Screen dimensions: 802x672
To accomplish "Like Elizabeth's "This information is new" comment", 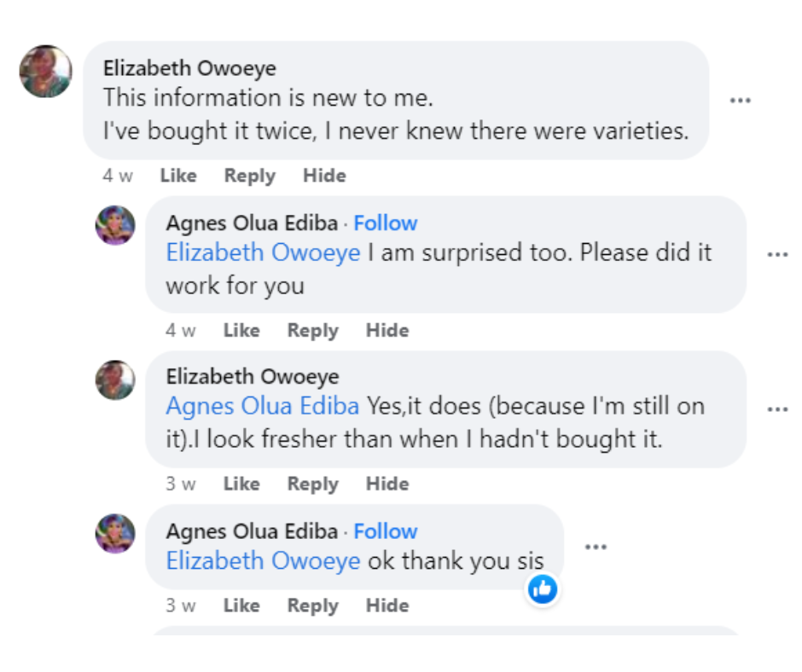I will (178, 176).
